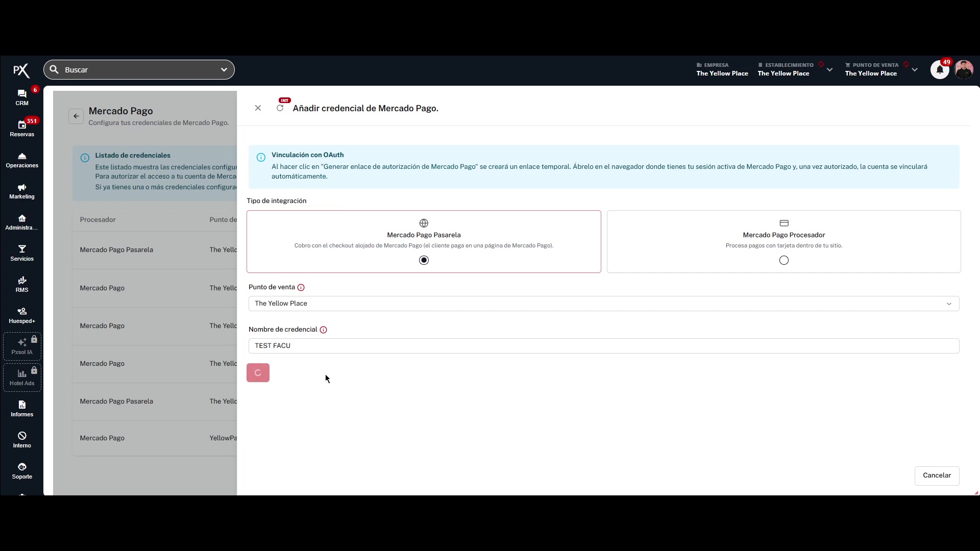Open the Reservas sidebar module
980x551 pixels.
22,128
